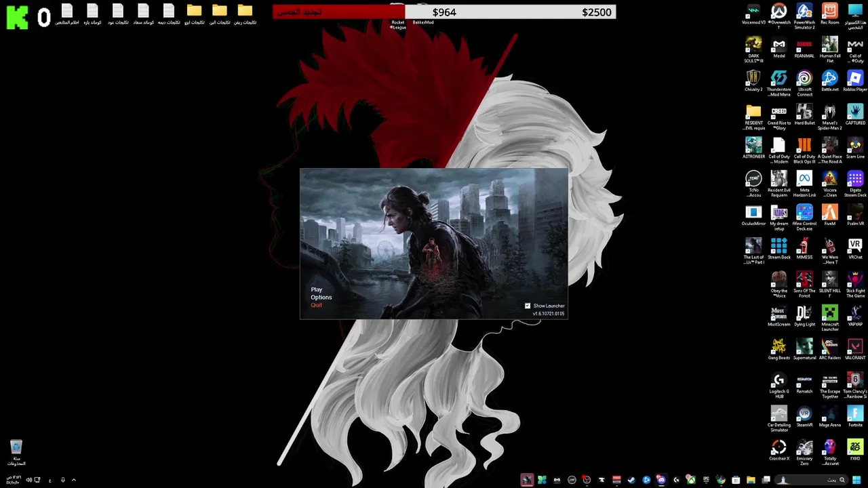
Task: Click the green K logo icon
Action: point(17,16)
